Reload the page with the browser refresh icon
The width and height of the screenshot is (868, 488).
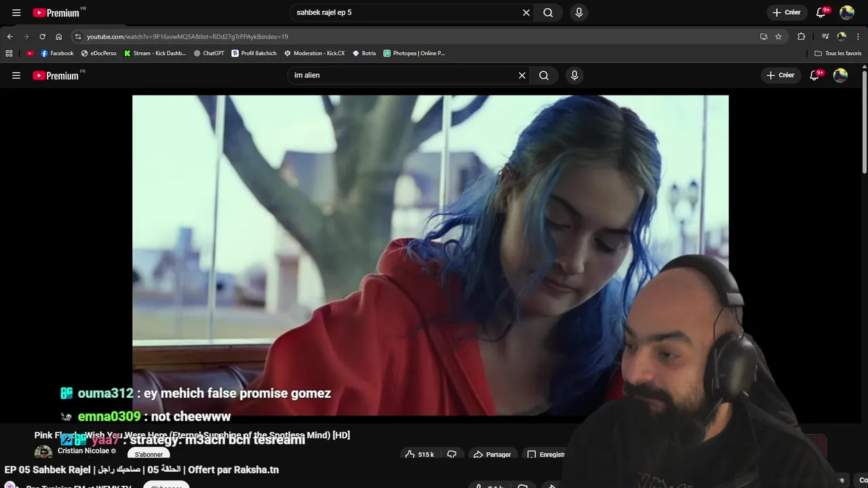click(x=42, y=37)
